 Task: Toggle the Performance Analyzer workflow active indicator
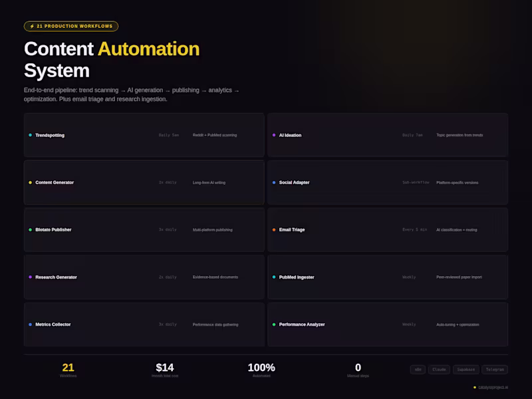275,325
